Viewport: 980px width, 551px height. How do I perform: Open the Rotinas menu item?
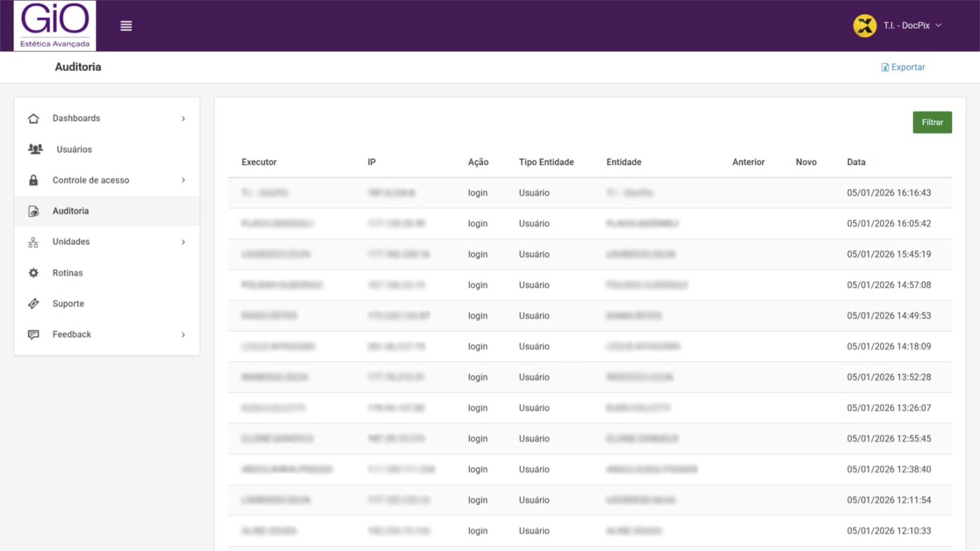point(67,273)
